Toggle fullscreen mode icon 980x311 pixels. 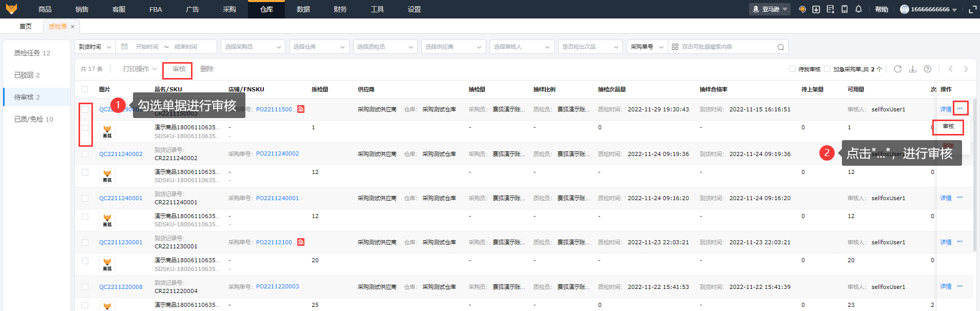click(x=972, y=9)
